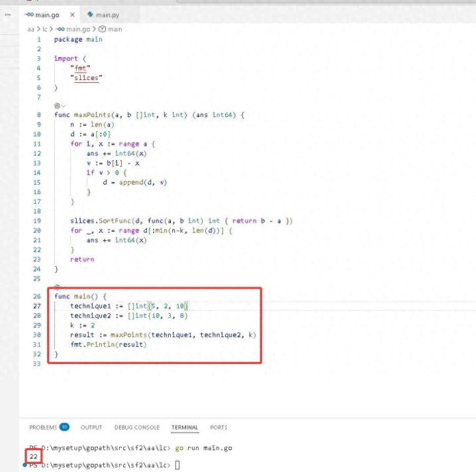The height and width of the screenshot is (472, 476).
Task: Click 'v := b[i] - x' line
Action: [113, 164]
